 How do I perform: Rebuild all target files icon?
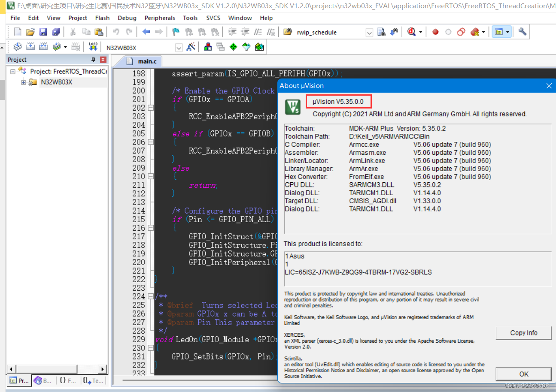click(x=43, y=47)
